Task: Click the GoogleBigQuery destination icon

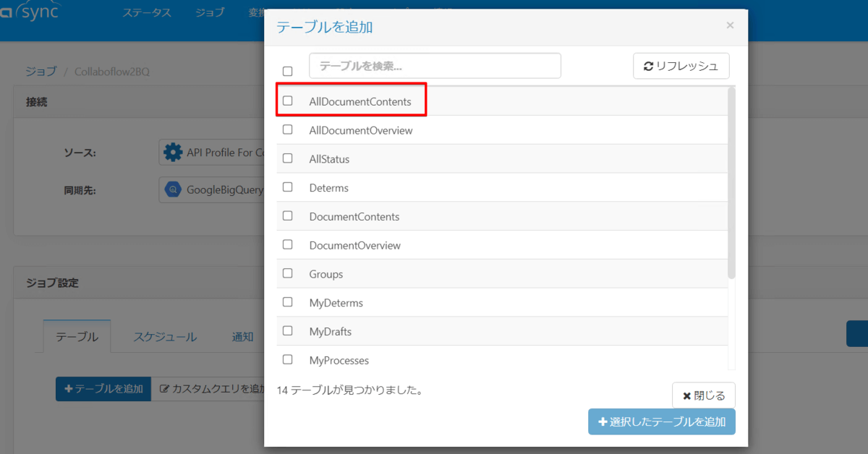Action: click(174, 190)
